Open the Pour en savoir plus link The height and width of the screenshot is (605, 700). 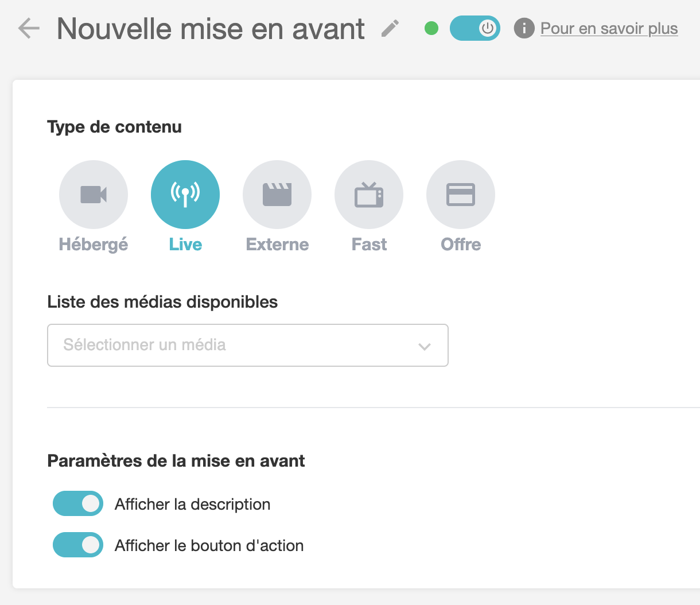point(609,28)
